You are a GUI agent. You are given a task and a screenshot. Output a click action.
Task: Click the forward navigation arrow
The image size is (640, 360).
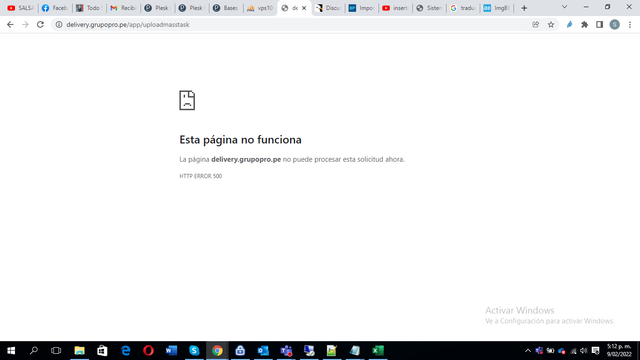[25, 24]
